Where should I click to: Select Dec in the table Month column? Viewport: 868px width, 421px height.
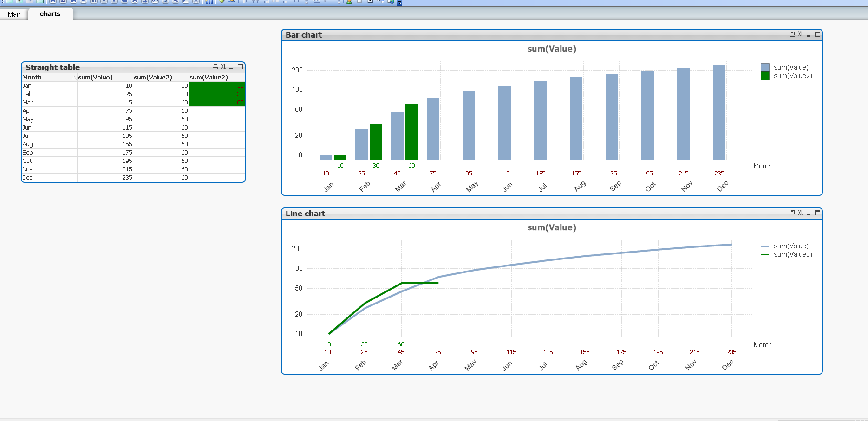[x=49, y=178]
